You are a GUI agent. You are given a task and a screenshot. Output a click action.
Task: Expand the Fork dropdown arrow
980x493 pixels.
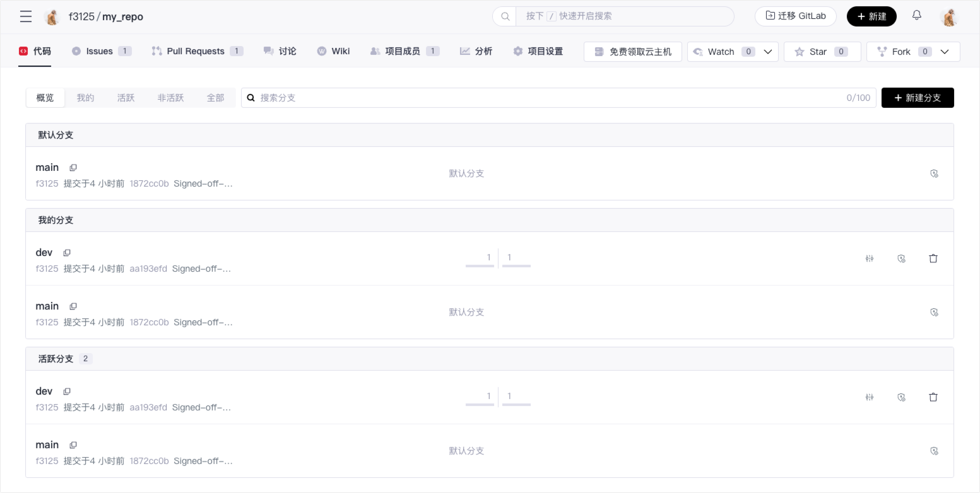[x=945, y=52]
